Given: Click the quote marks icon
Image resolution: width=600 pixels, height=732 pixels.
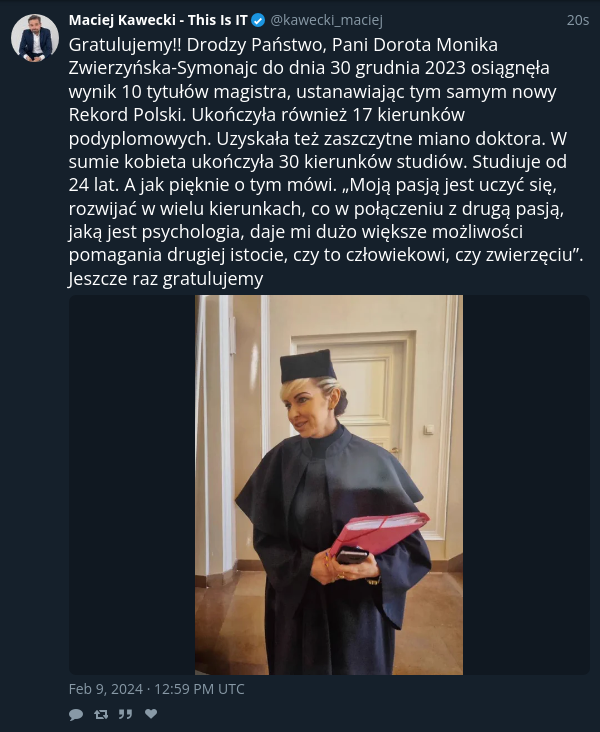Looking at the screenshot, I should (x=125, y=714).
